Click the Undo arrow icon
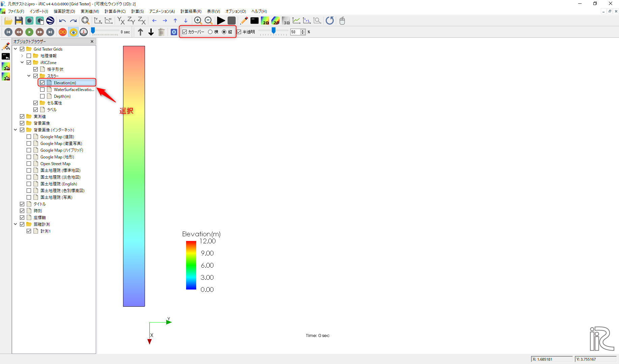 point(62,21)
